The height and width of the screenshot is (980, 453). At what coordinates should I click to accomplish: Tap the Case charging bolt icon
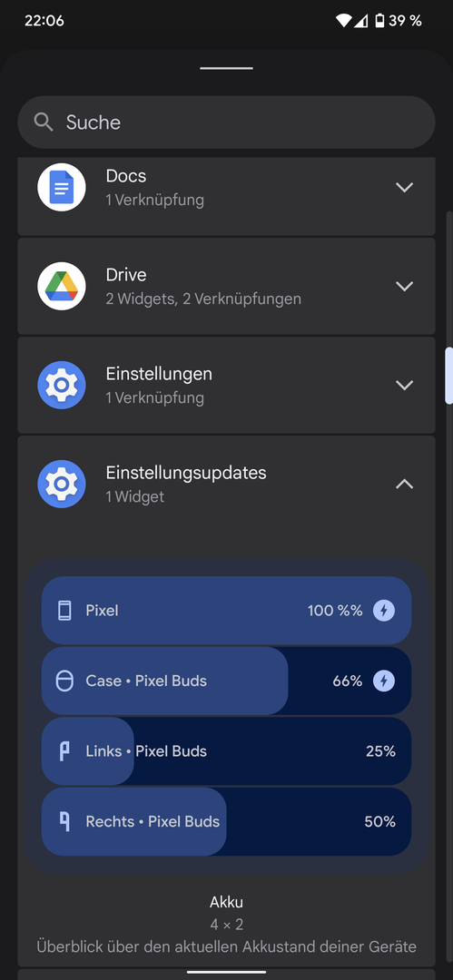(x=384, y=681)
